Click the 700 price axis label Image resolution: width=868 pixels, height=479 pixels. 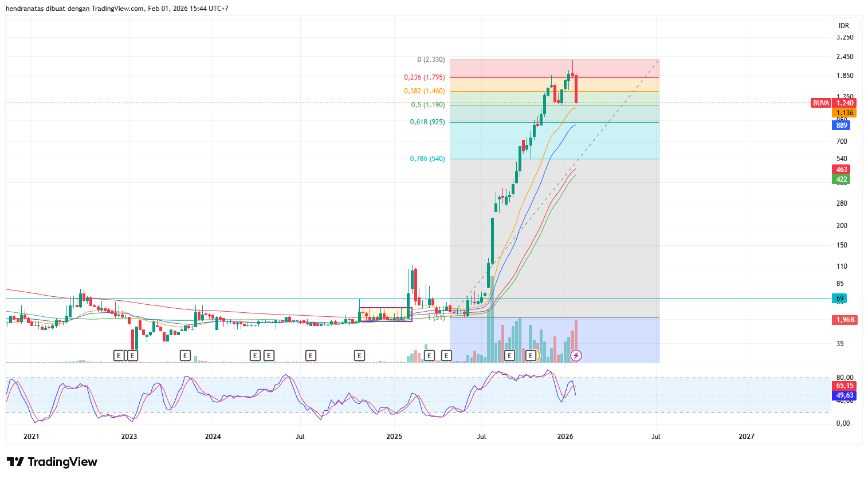[842, 142]
